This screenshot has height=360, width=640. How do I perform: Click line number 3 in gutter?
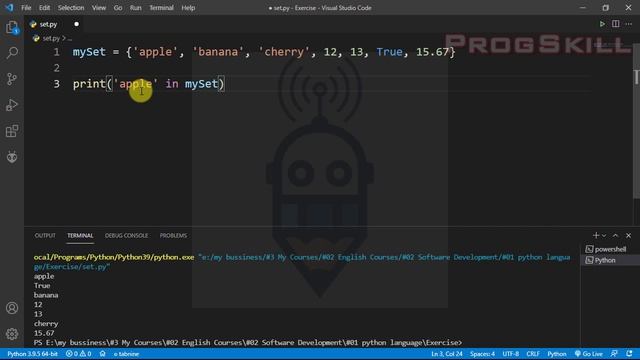pos(56,84)
